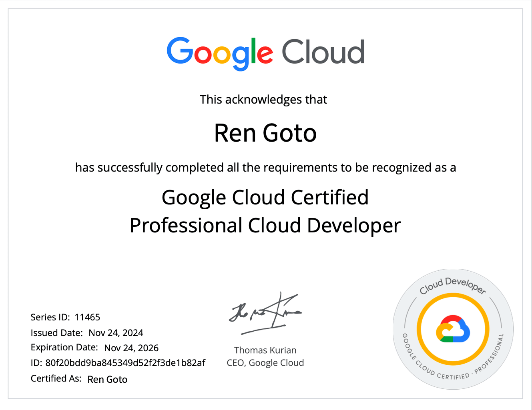Click the recipient name Ren Goto
Image resolution: width=532 pixels, height=410 pixels.
click(265, 133)
